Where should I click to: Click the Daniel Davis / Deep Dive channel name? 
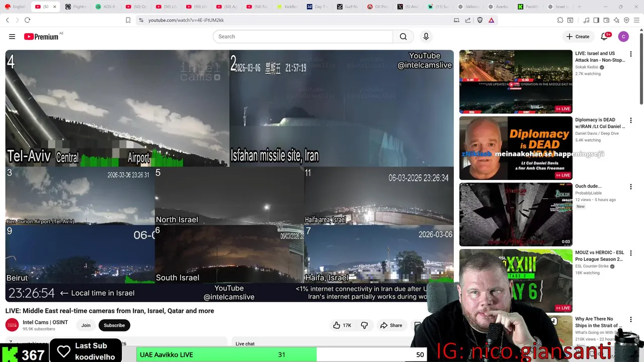(597, 133)
